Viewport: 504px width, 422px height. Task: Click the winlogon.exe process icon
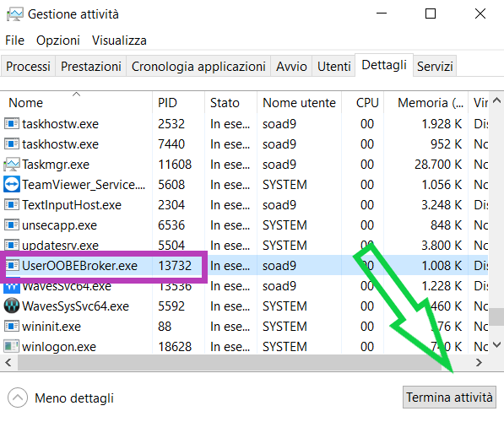point(12,347)
